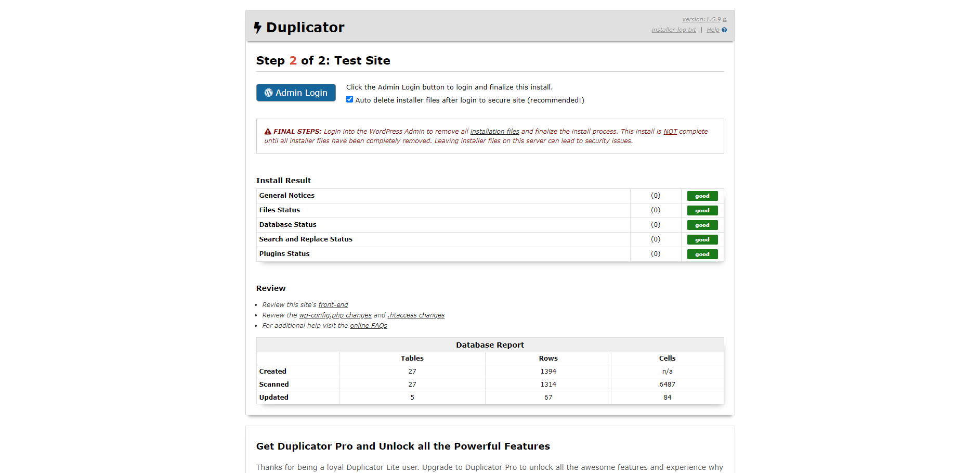
Task: Follow the installation files link
Action: 495,132
